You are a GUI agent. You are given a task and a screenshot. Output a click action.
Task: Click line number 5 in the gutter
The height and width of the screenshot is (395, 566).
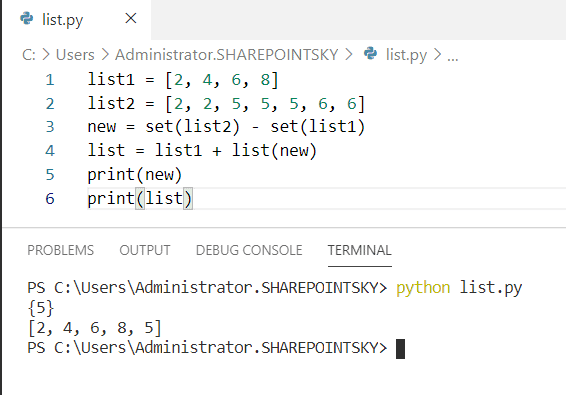click(x=50, y=175)
